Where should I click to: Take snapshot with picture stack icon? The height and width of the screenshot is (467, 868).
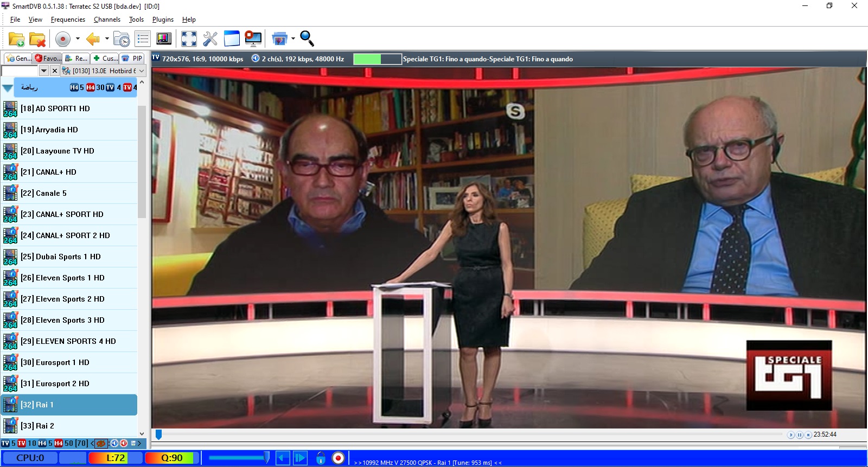[279, 39]
